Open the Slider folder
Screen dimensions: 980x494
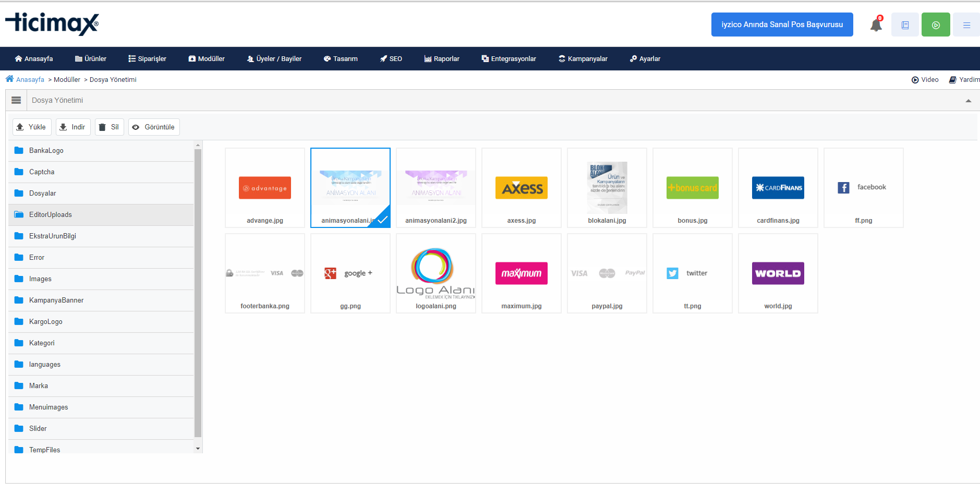[x=101, y=428]
